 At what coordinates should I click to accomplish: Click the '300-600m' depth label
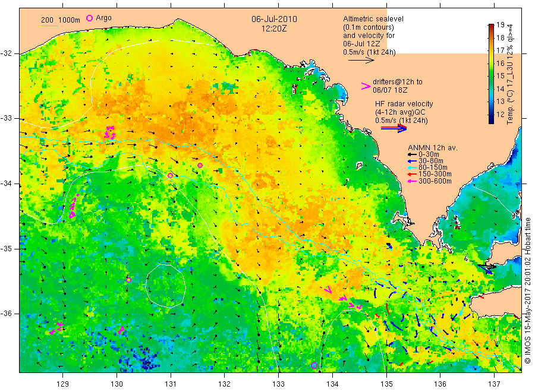click(x=435, y=181)
